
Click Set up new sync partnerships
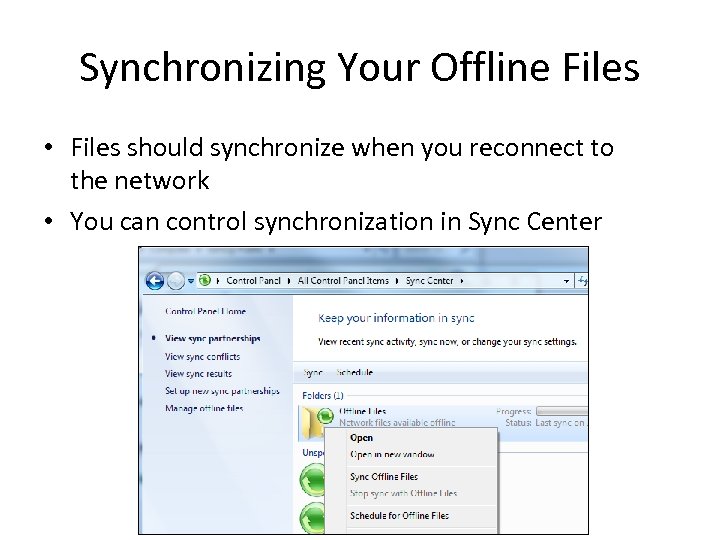point(222,391)
